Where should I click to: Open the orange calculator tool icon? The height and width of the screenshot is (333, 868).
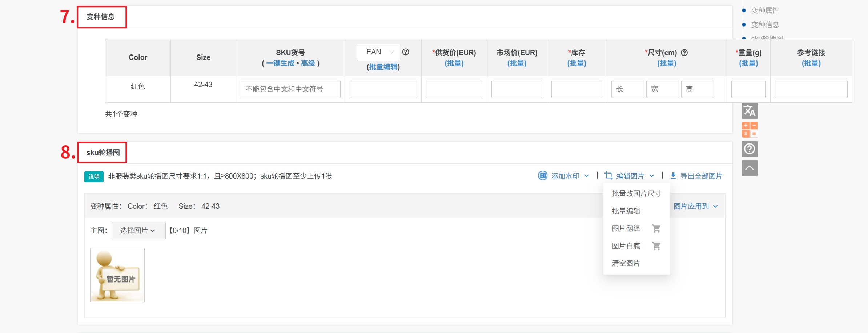tap(750, 130)
